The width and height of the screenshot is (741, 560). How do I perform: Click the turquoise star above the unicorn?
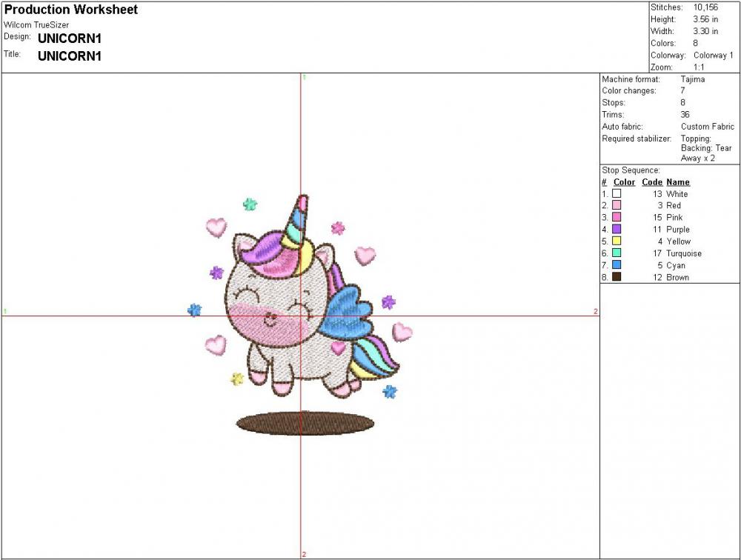pyautogui.click(x=250, y=204)
